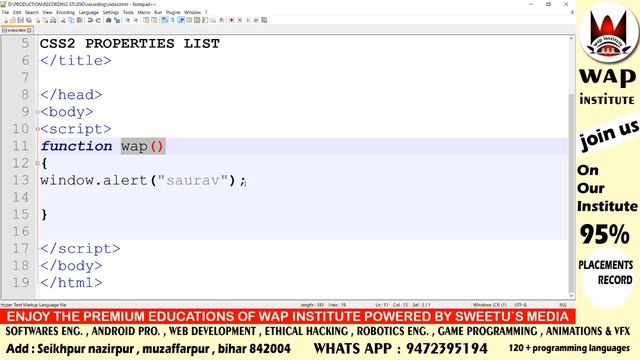Screen dimensions: 640x360
Task: Click the Open file toolbar icon
Action: 13,20
